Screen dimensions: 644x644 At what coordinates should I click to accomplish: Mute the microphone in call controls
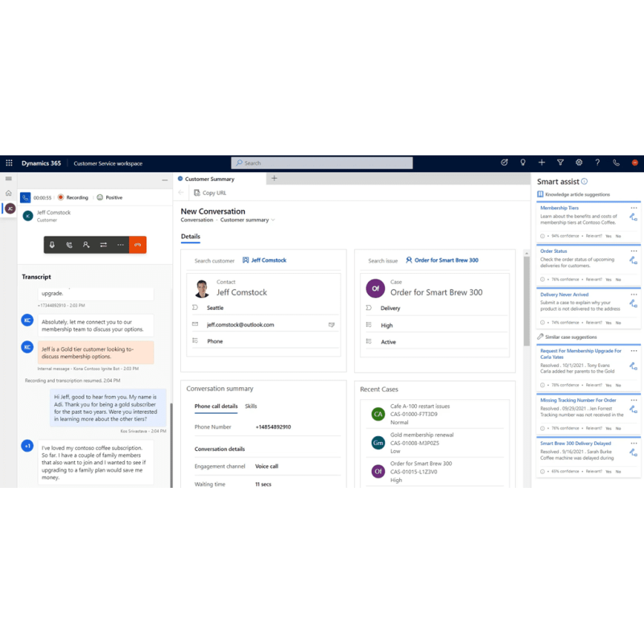click(x=52, y=245)
